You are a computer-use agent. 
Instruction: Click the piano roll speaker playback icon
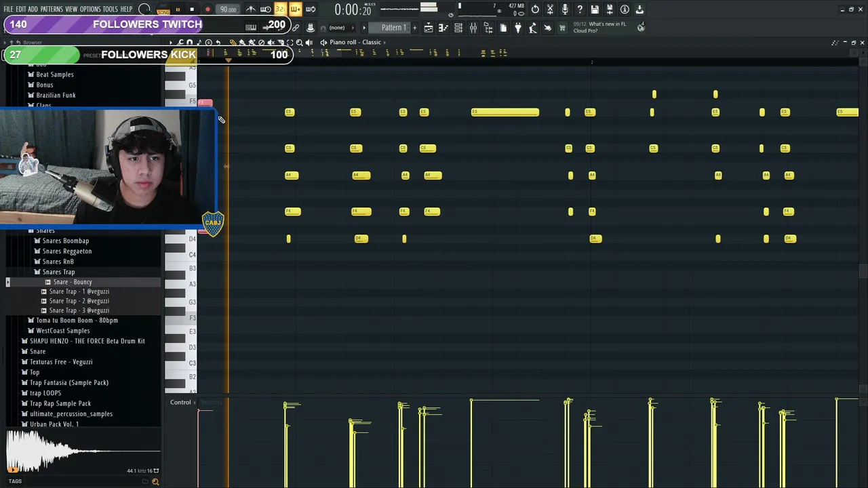pos(309,42)
